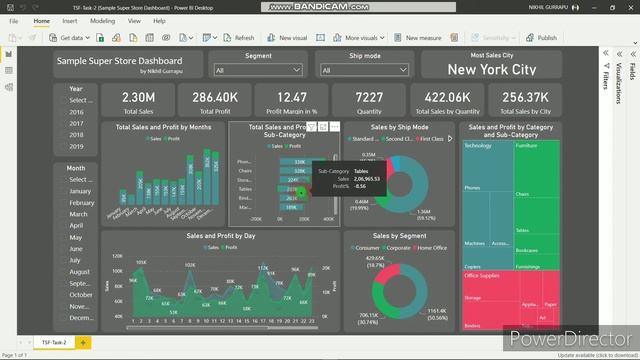Click the Publish icon
The image size is (640, 360).
530,38
